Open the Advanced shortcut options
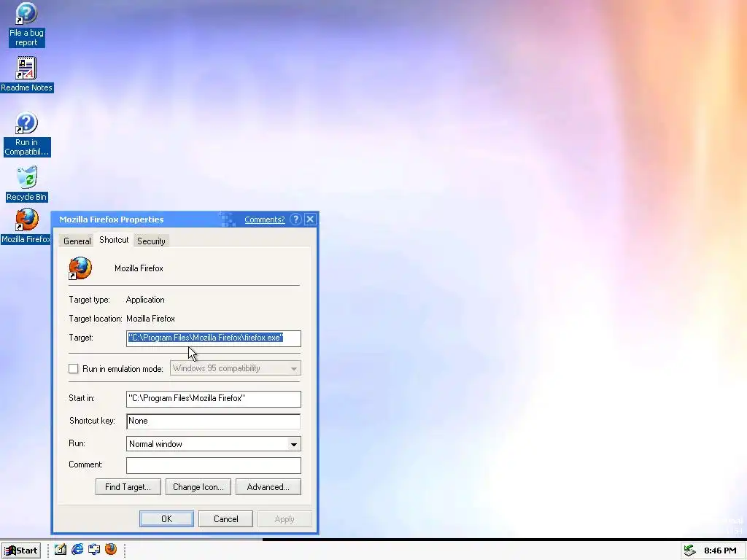 tap(268, 486)
